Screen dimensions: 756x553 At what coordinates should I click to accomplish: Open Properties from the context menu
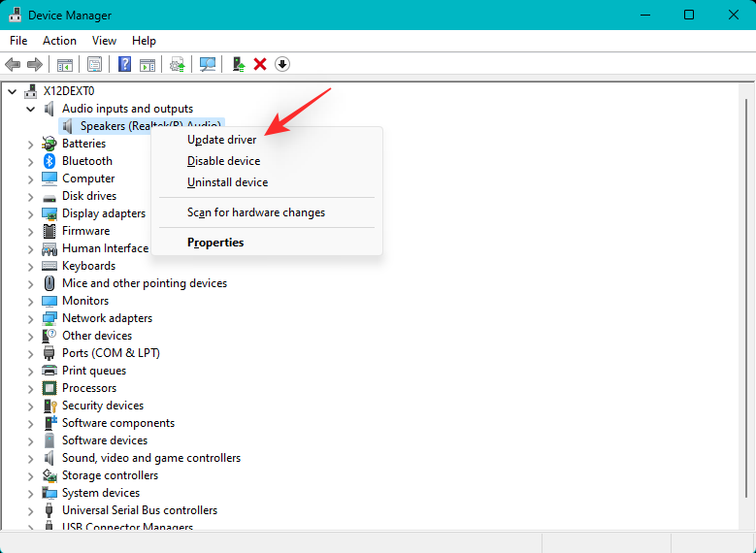coord(267,243)
